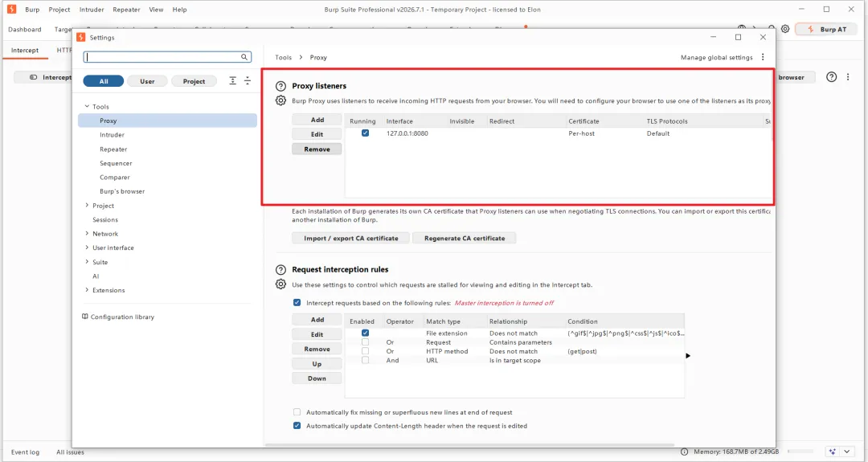Open the View menu

[x=156, y=10]
